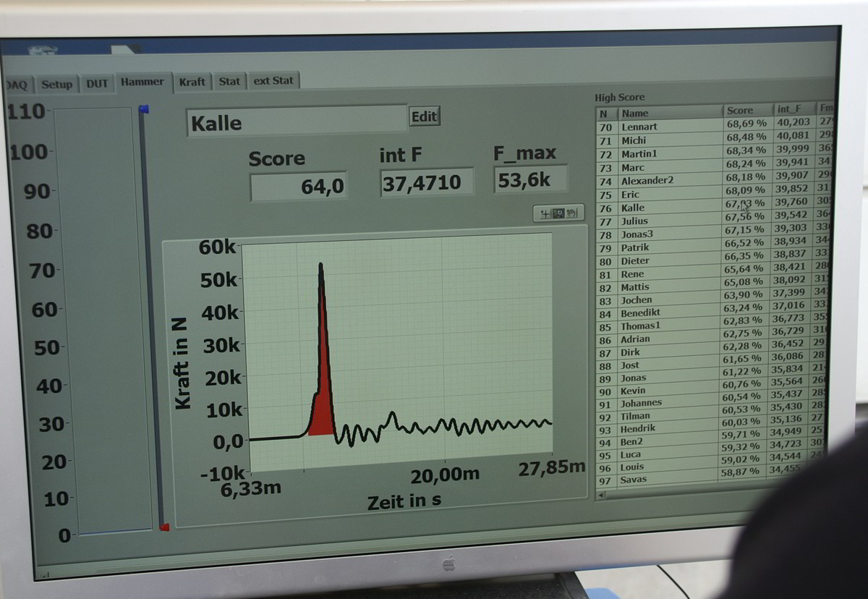Click the Louis name cell
This screenshot has height=599, width=868.
coord(631,467)
